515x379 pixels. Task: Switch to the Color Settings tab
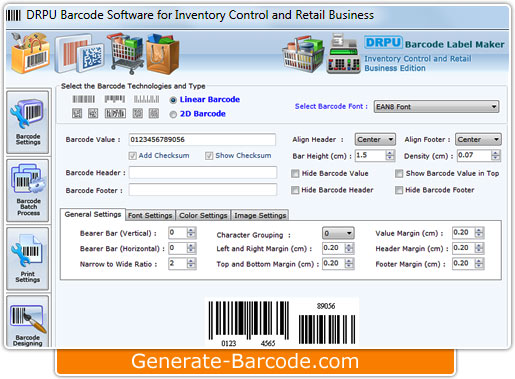(x=203, y=215)
